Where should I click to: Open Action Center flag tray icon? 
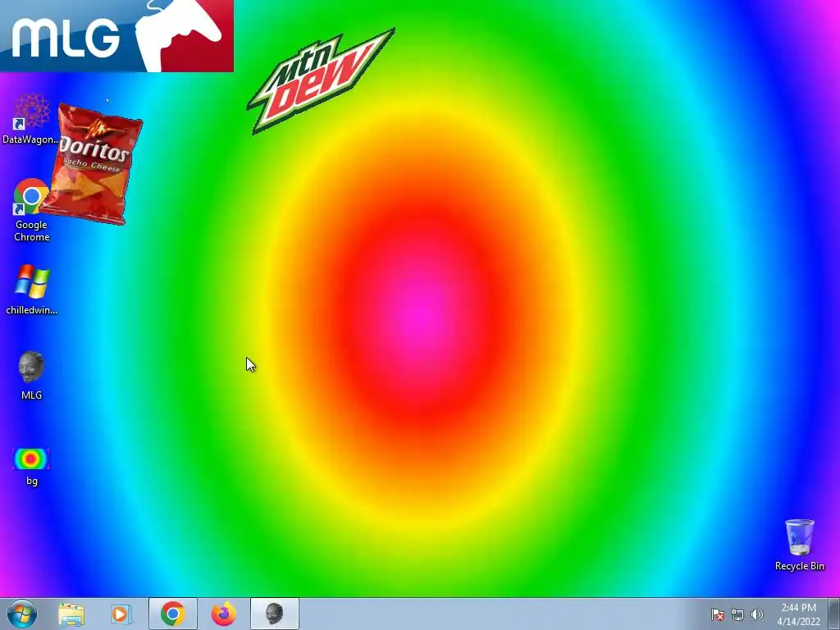[x=718, y=614]
